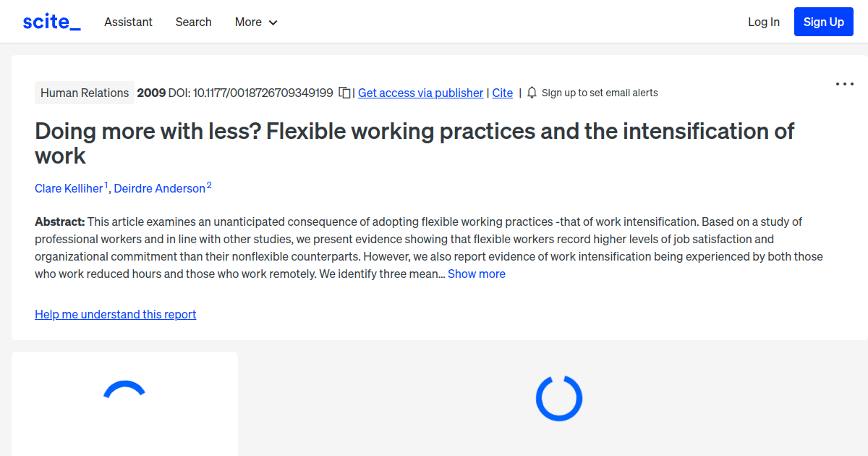This screenshot has width=868, height=456.
Task: Open Deirdre Anderson's author profile
Action: 159,188
